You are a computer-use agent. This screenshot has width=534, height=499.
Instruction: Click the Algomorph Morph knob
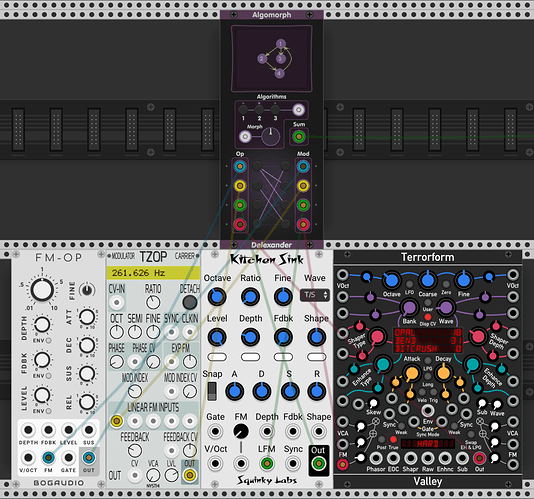270,137
